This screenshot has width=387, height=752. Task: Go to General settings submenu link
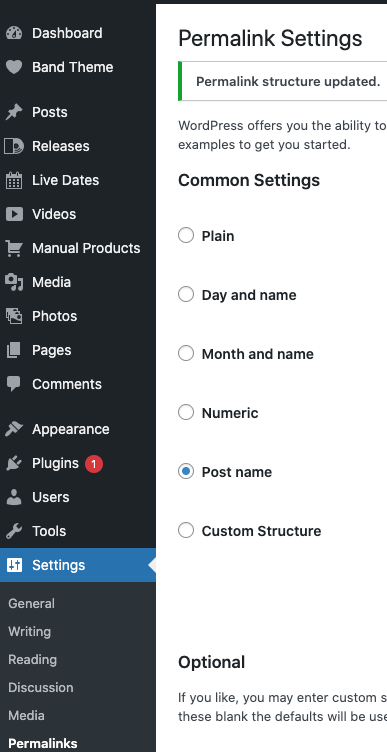31,603
